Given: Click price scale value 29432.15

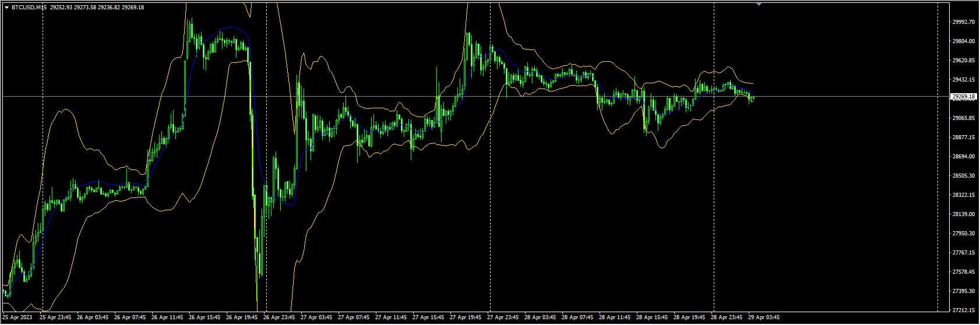Looking at the screenshot, I should click(964, 80).
